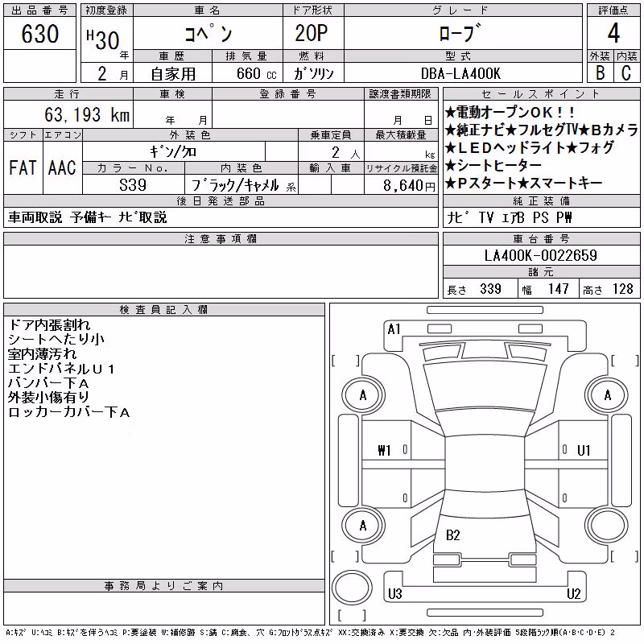Click height value 128
This screenshot has height=644, width=644.
[622, 289]
